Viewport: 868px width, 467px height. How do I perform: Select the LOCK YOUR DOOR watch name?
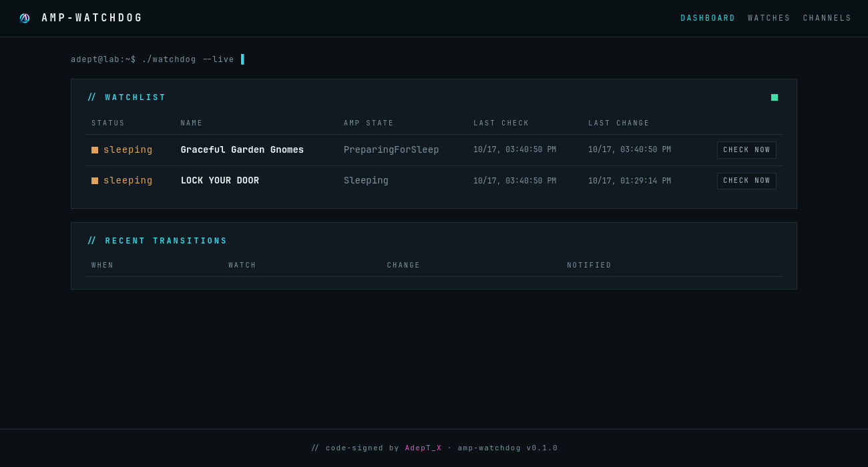(220, 181)
